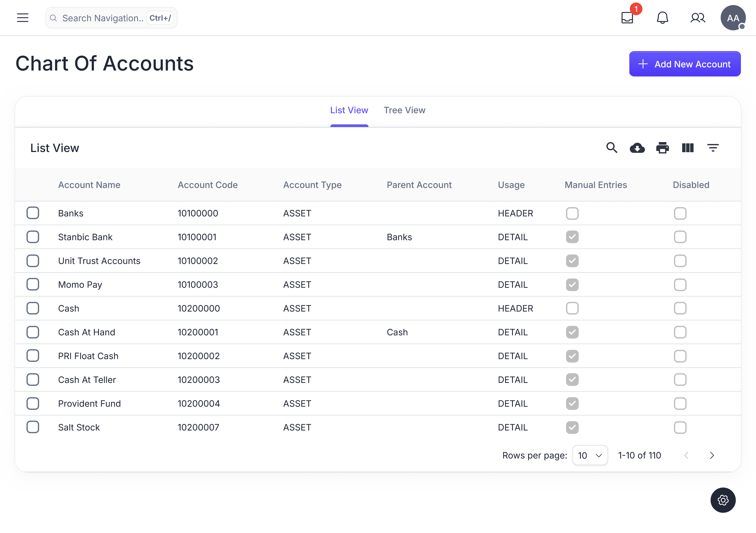Open the AA user avatar menu
The height and width of the screenshot is (533, 756).
pos(733,18)
